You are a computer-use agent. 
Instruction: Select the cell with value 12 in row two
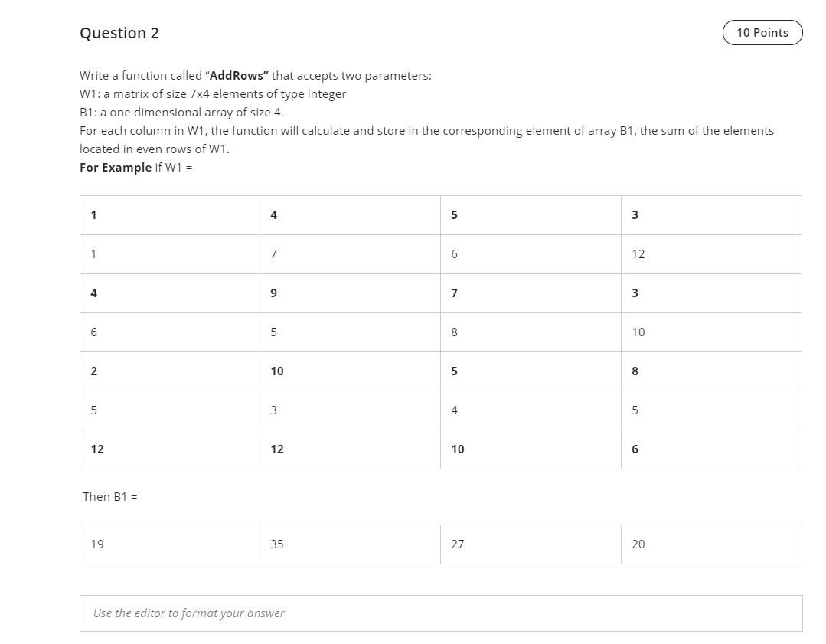coord(638,253)
